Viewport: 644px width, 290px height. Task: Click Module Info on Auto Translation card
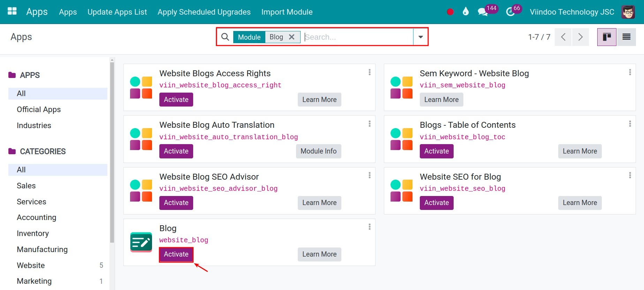[319, 151]
